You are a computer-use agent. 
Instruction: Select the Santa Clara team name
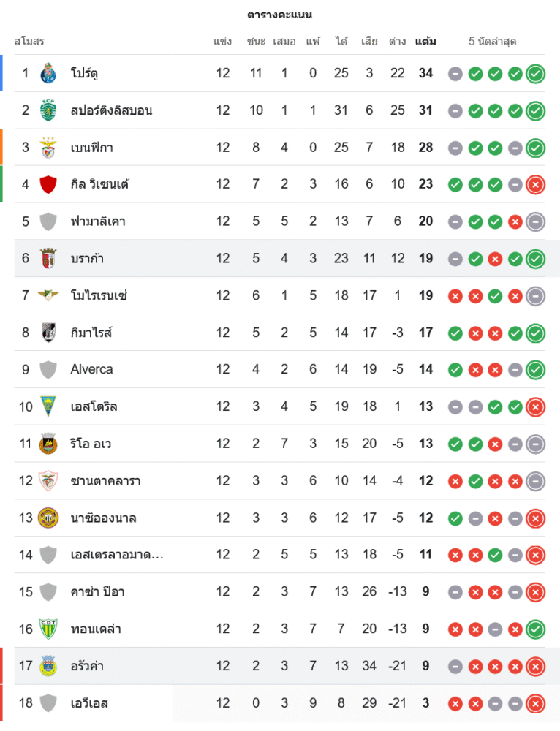tap(106, 481)
